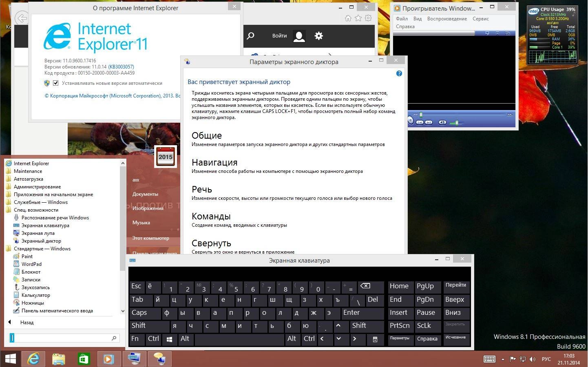588x367 pixels.
Task: Toggle the Fn key on the on-screen keyboard
Action: click(137, 339)
